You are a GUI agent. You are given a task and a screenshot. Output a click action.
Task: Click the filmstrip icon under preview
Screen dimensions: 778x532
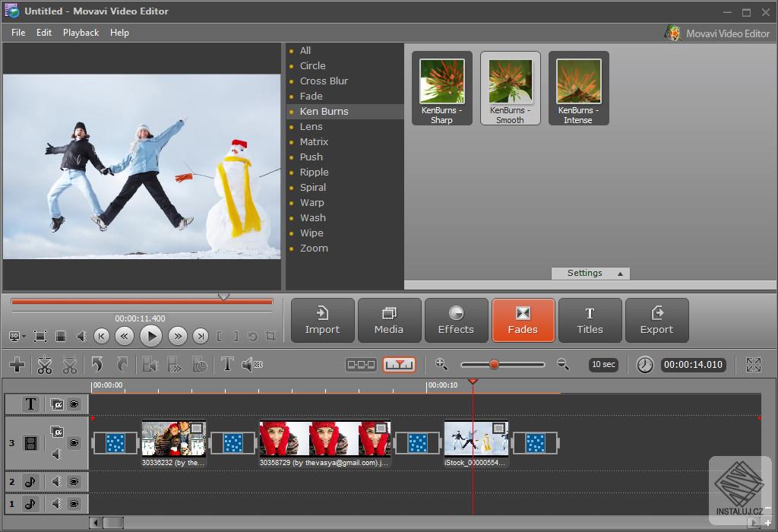[x=61, y=337]
